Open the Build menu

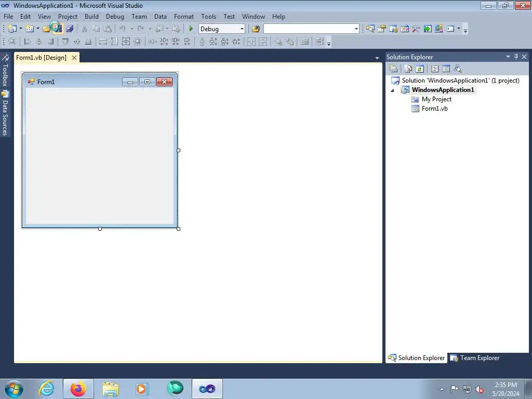tap(91, 16)
